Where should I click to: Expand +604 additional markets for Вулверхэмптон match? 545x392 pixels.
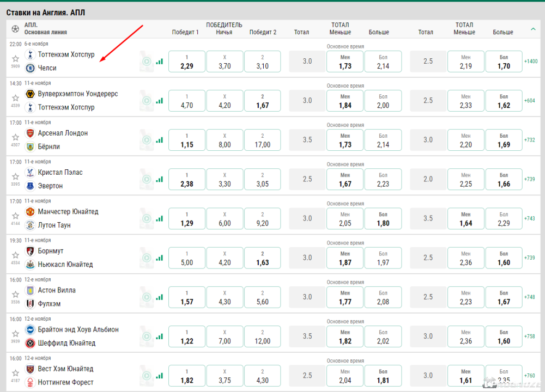coord(530,101)
